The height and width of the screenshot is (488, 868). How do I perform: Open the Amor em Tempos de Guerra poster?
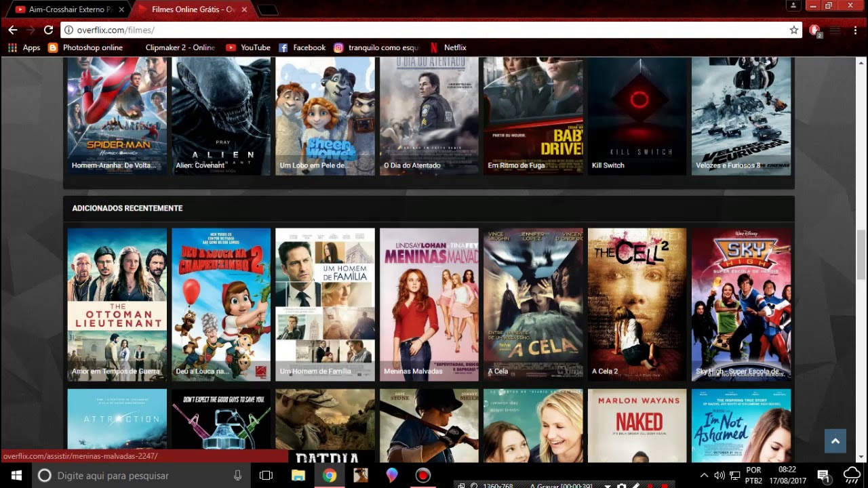click(117, 304)
